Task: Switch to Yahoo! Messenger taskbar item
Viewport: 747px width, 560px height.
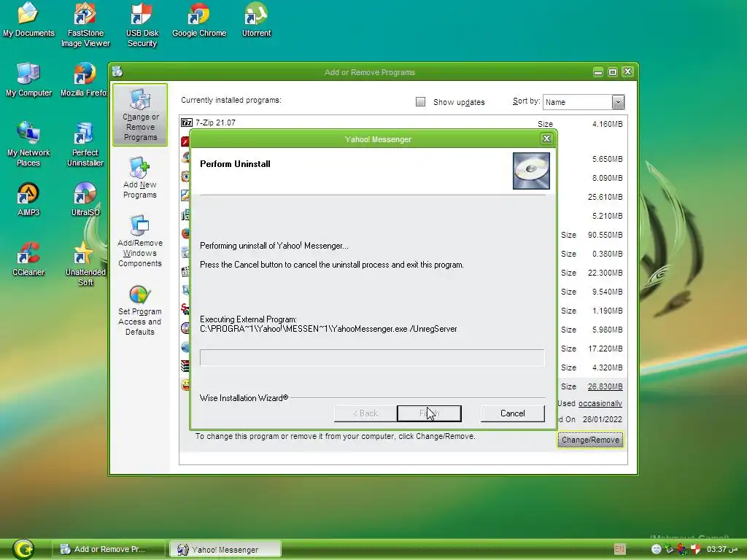Action: pos(225,549)
